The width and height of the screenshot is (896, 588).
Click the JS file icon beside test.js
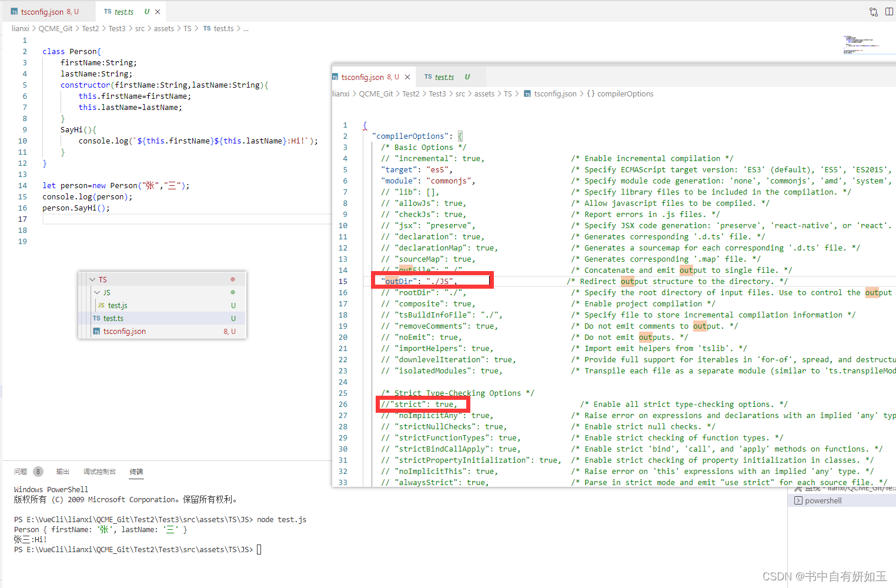click(x=101, y=305)
